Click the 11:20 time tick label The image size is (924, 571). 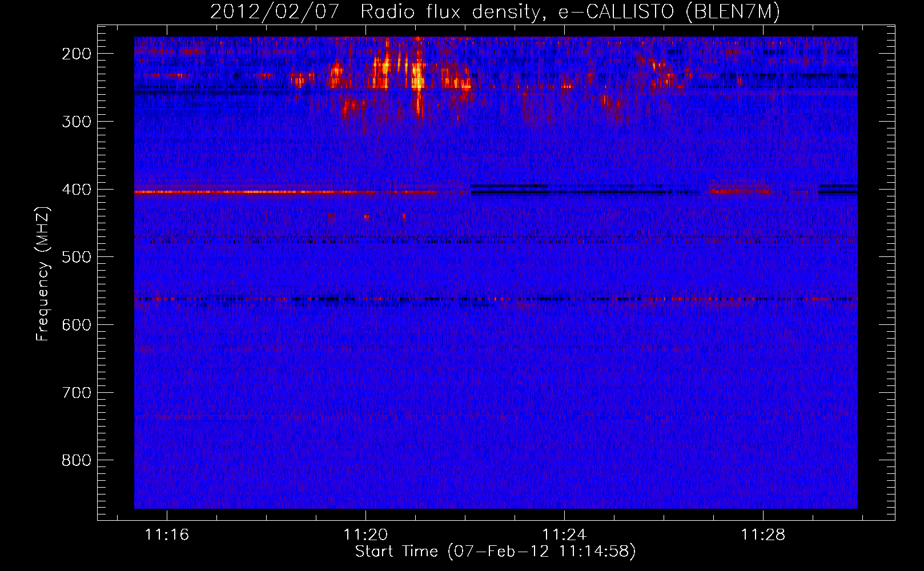pyautogui.click(x=365, y=535)
